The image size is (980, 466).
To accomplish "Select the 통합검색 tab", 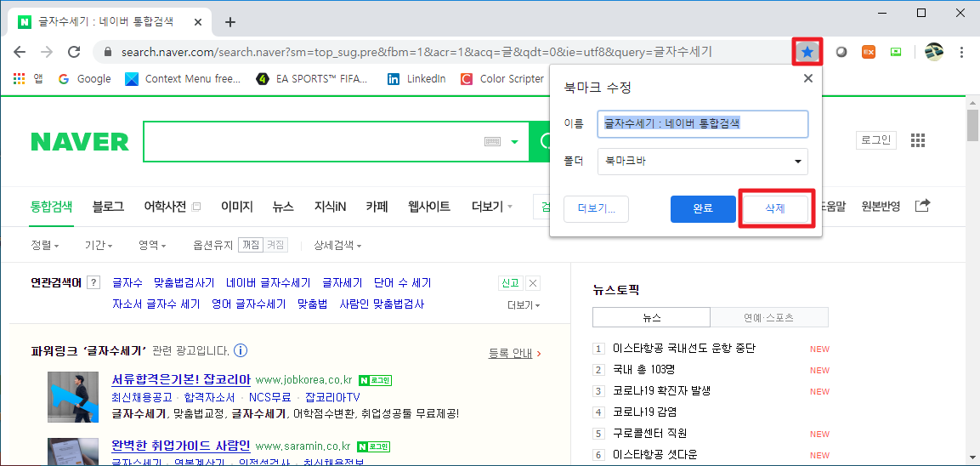I will point(51,207).
